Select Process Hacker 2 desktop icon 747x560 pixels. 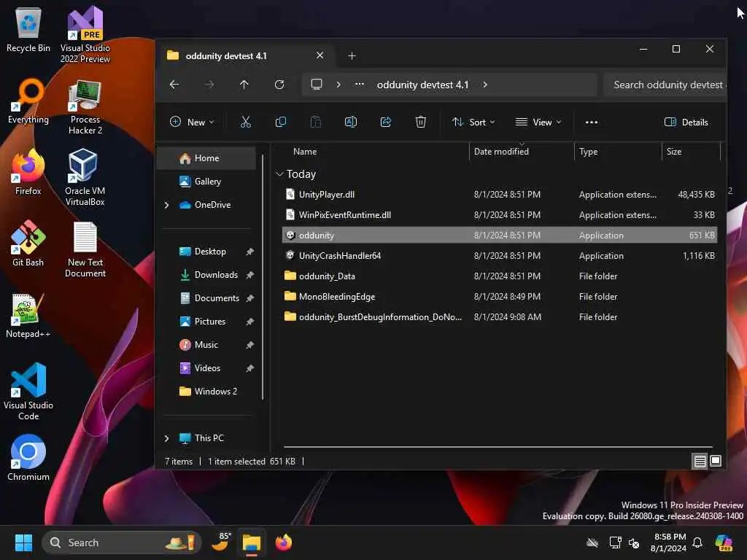tap(85, 107)
